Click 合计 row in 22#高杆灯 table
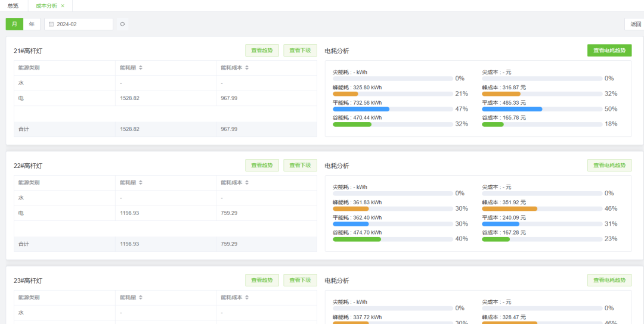644x324 pixels. 166,244
